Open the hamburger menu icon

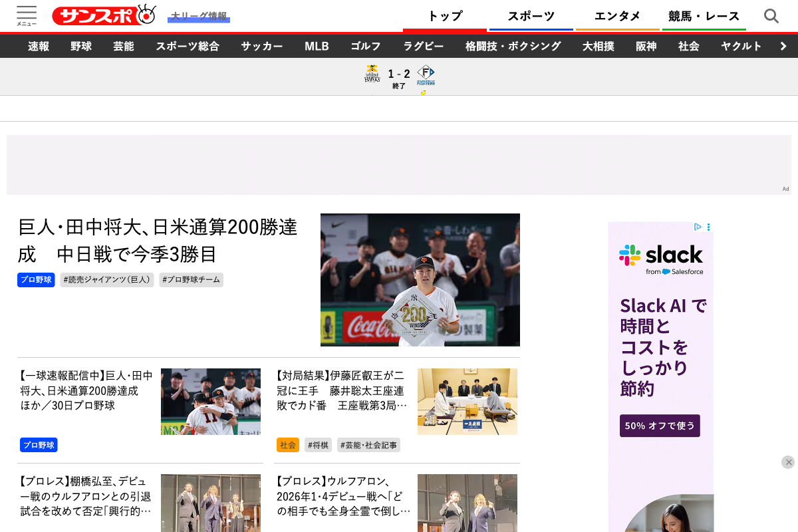(27, 15)
